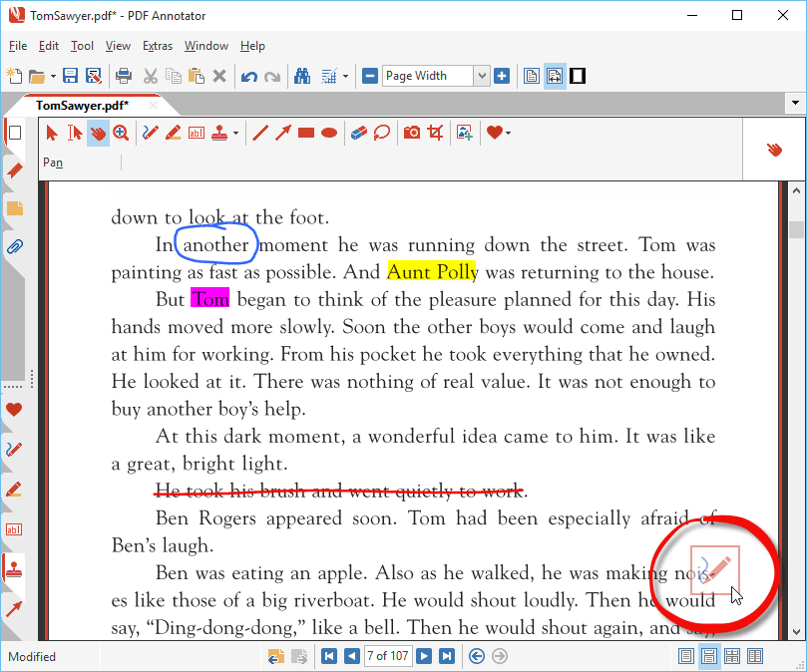Open Favorites with the heart toolbar icon
Image resolution: width=807 pixels, height=672 pixels.
pos(495,133)
